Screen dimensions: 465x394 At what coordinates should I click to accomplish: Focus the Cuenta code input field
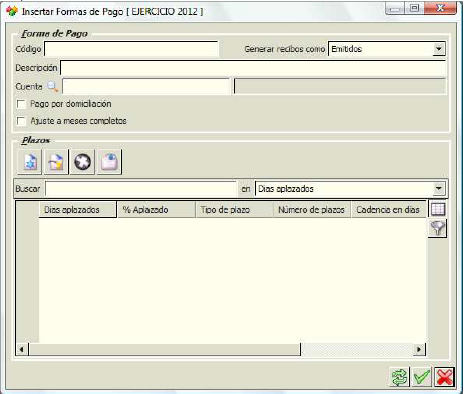146,87
